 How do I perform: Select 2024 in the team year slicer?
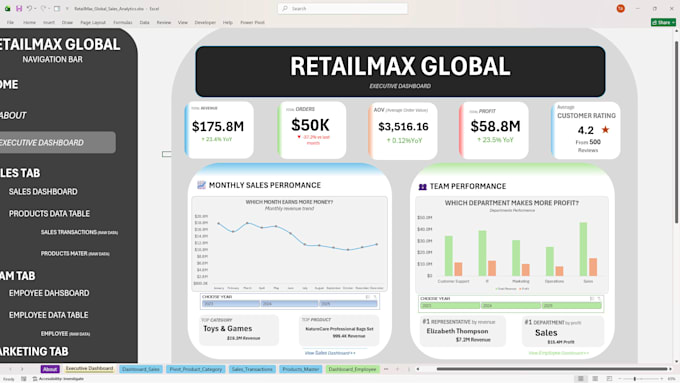point(511,306)
